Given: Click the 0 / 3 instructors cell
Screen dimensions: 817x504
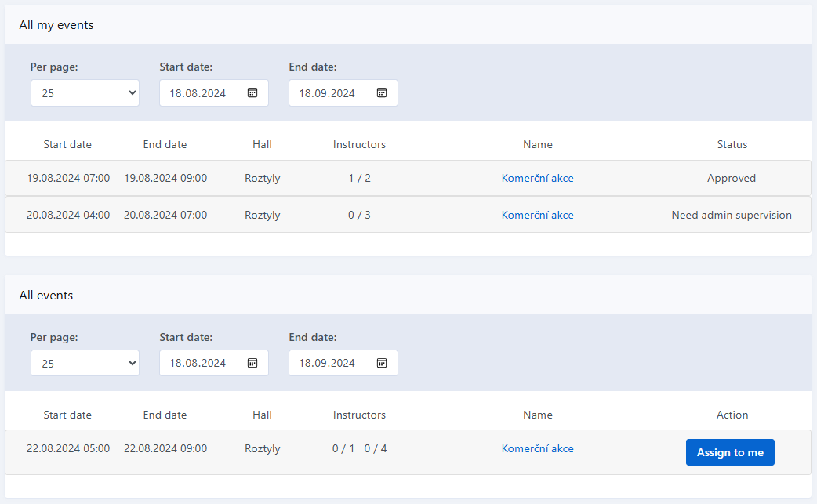Looking at the screenshot, I should [359, 215].
